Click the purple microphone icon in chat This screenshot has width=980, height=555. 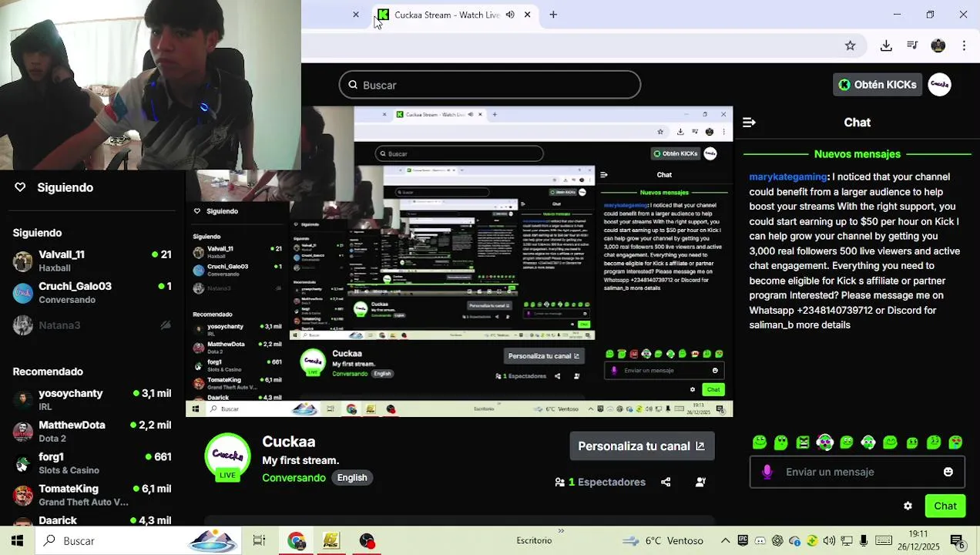click(767, 472)
